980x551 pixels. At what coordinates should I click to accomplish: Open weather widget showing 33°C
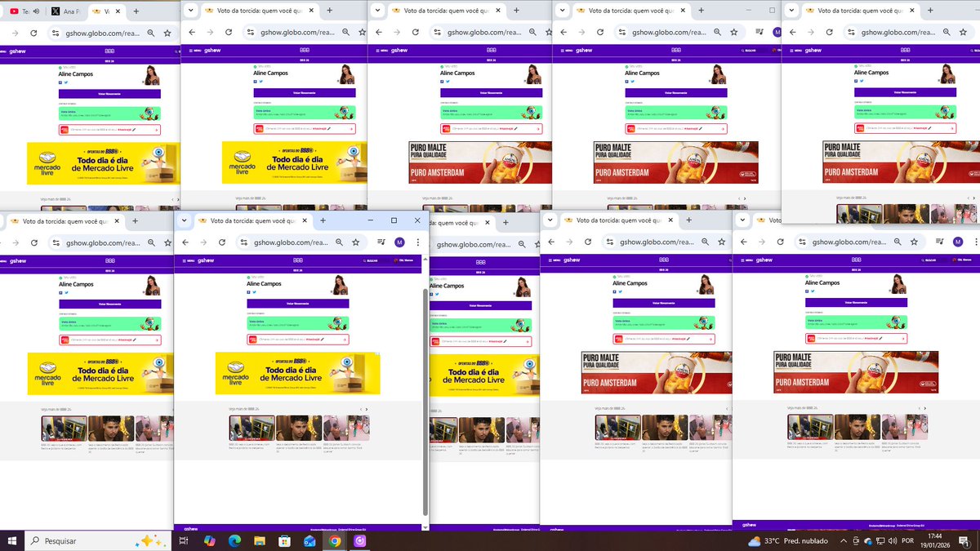[x=787, y=540]
